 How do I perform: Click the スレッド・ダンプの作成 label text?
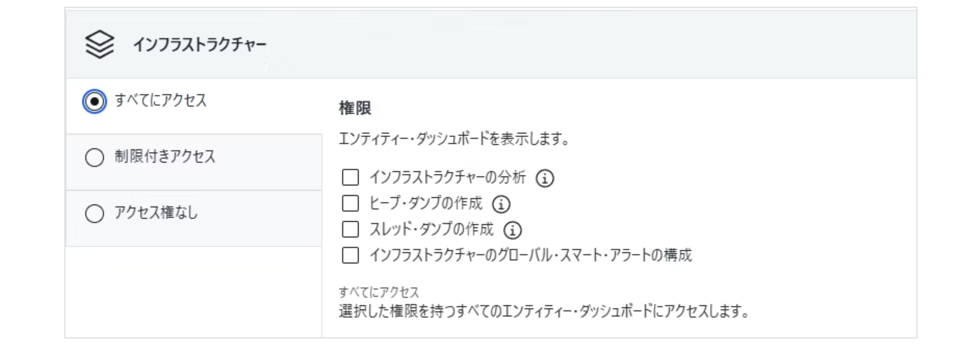pyautogui.click(x=431, y=229)
